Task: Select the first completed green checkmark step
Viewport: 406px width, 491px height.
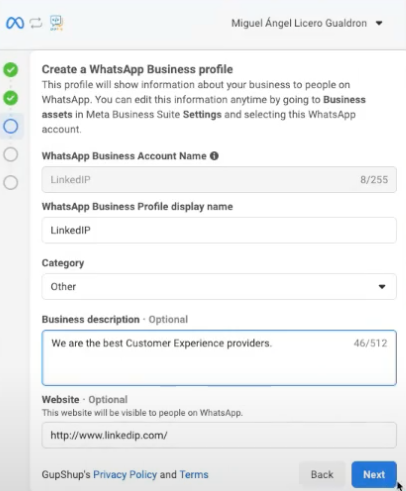Action: tap(11, 70)
